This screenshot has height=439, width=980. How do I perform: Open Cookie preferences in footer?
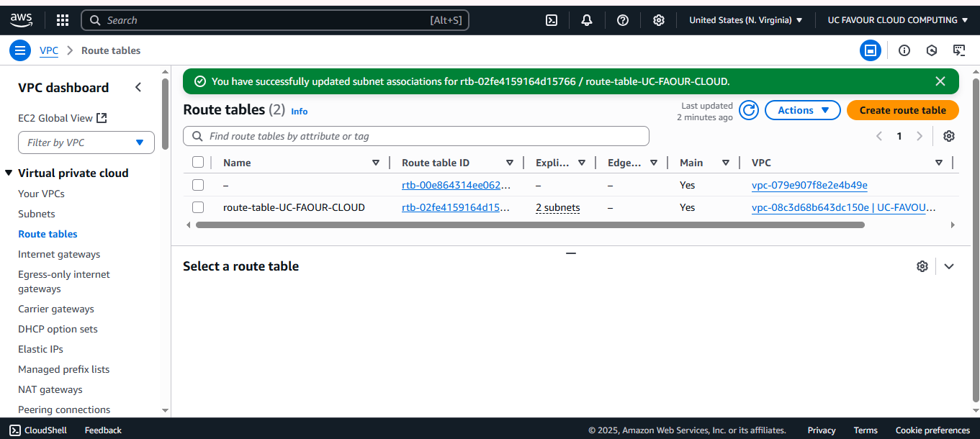click(932, 430)
